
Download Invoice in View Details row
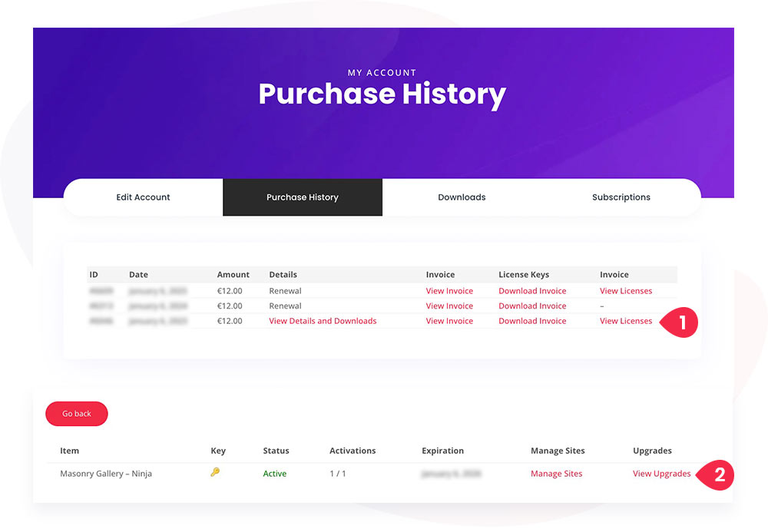pos(532,321)
